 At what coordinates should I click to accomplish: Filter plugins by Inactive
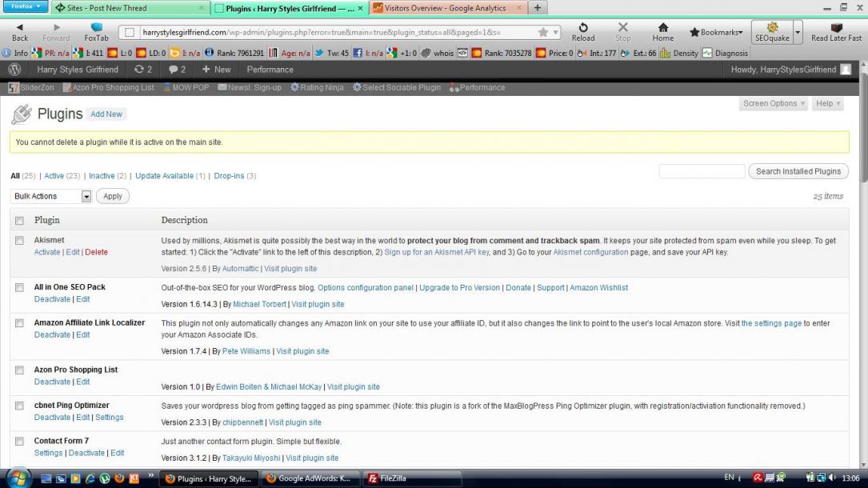pos(102,176)
